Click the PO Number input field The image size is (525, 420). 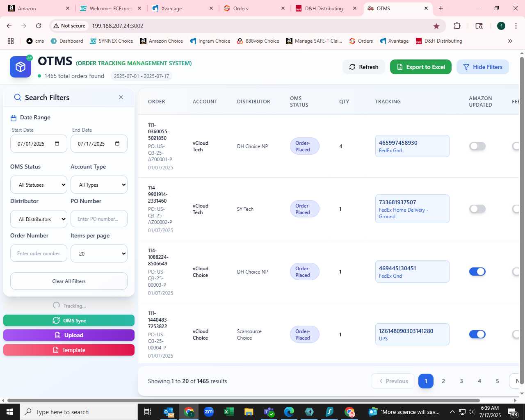coord(99,219)
